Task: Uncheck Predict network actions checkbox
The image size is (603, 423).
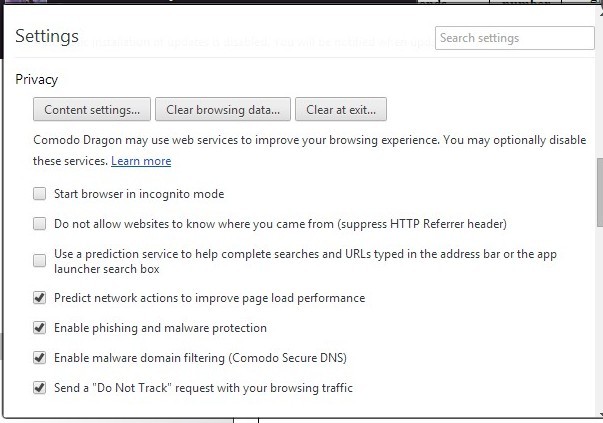Action: 40,298
